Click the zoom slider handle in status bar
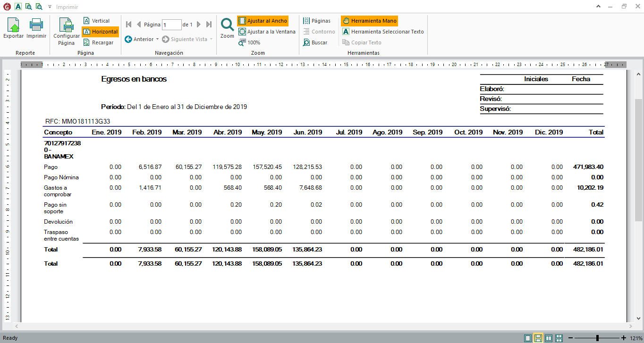This screenshot has width=644, height=343. click(598, 338)
